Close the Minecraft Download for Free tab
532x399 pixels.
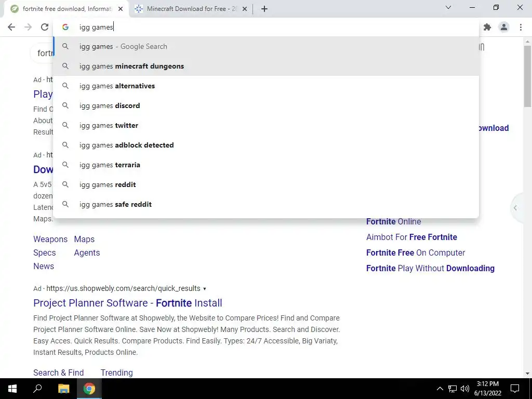[245, 9]
